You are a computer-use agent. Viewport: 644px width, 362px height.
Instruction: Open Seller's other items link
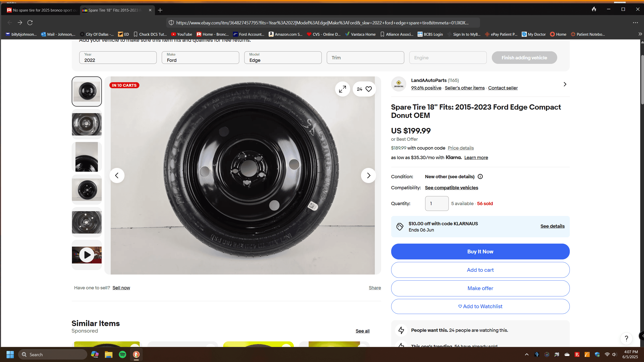(x=465, y=88)
